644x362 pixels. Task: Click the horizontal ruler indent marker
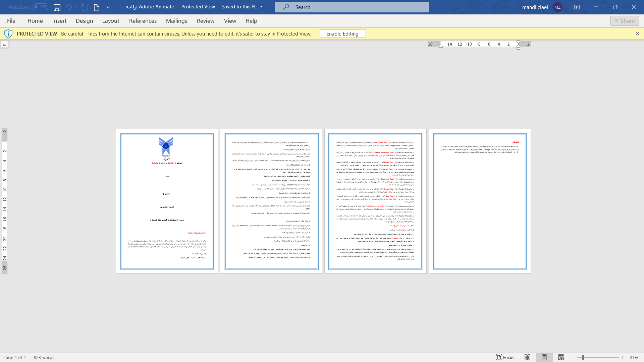tap(518, 45)
